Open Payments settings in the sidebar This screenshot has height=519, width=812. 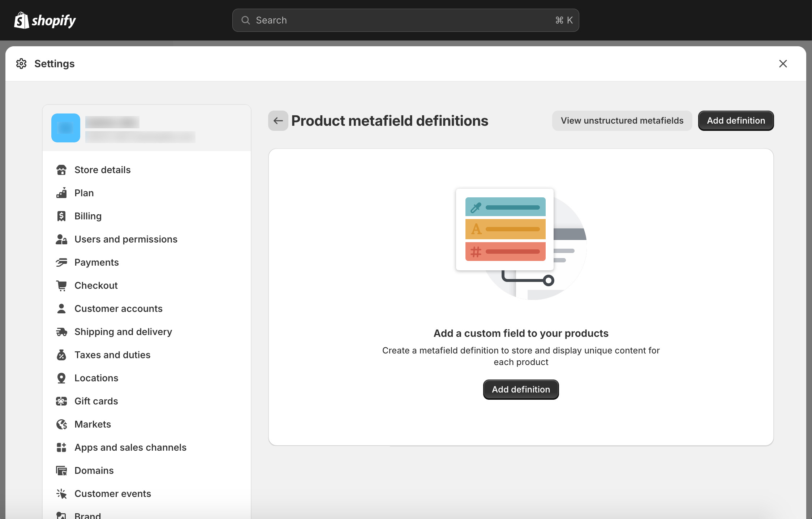click(x=96, y=262)
